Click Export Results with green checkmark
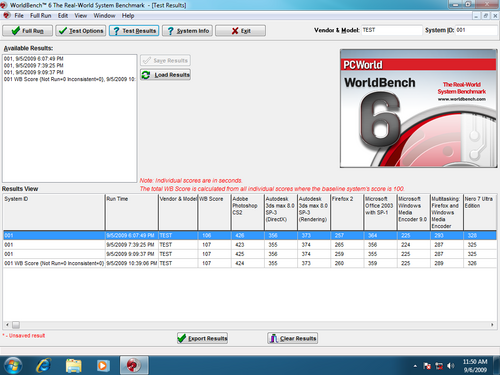This screenshot has height=375, width=500. pos(202,338)
